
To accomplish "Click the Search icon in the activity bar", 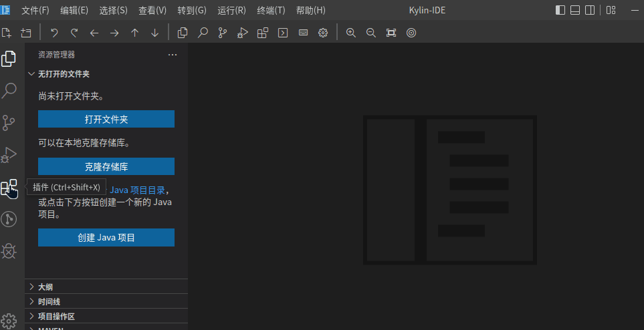I will pyautogui.click(x=9, y=91).
